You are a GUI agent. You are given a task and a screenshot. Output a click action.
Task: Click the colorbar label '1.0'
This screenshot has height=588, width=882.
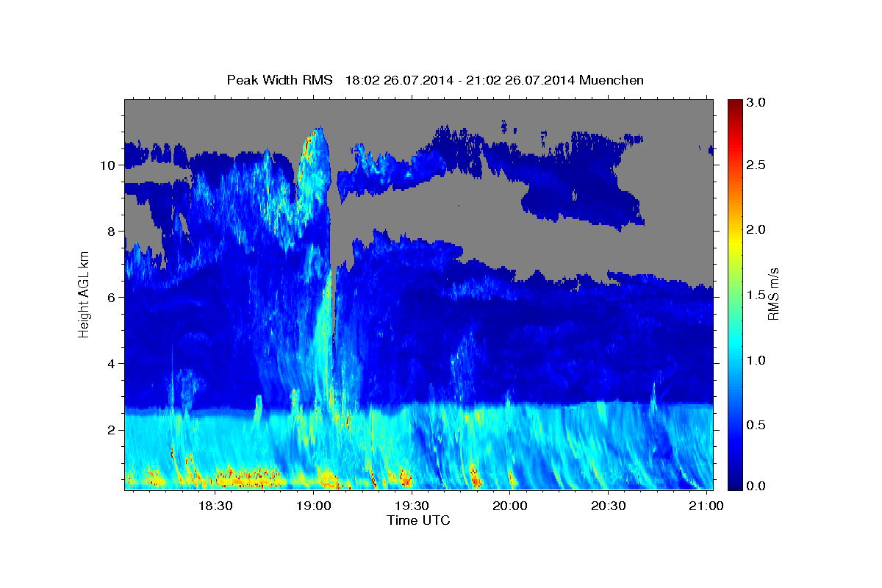pyautogui.click(x=756, y=360)
